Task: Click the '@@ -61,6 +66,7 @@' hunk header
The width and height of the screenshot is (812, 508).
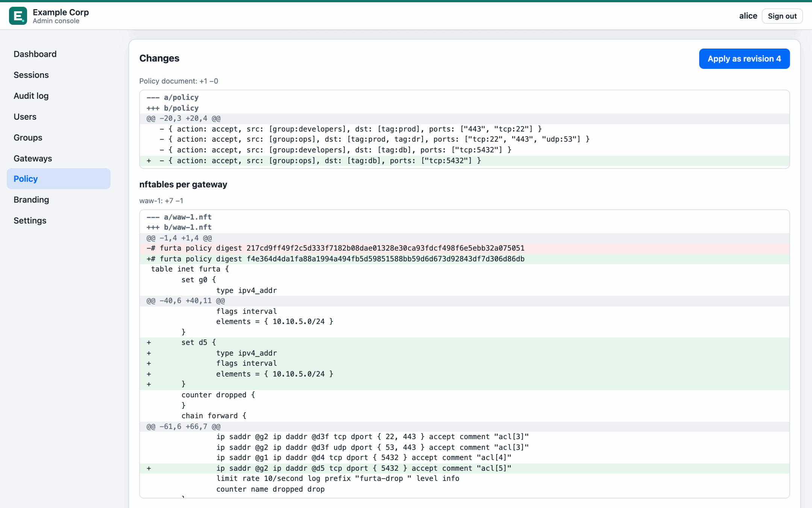Action: tap(464, 427)
